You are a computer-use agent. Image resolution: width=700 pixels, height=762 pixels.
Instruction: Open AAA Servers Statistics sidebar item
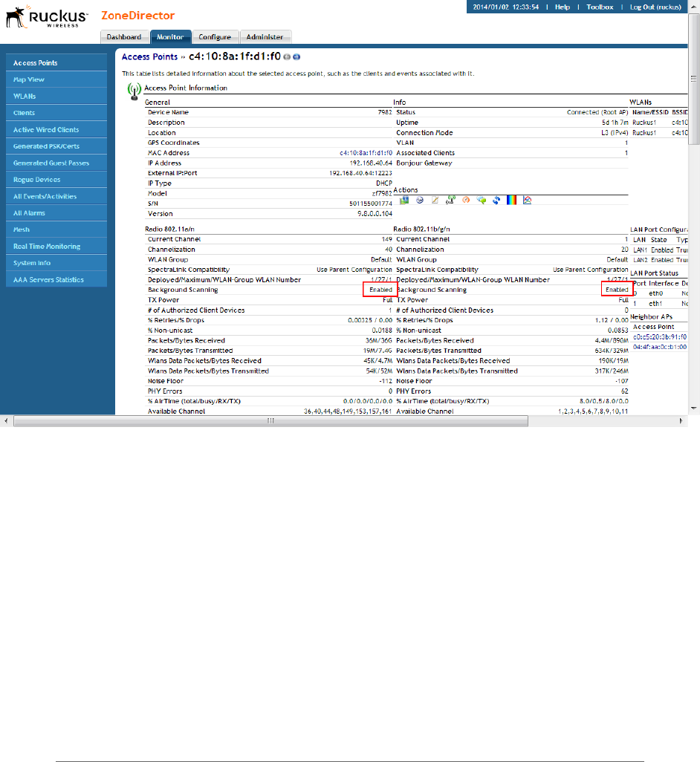tap(56, 280)
